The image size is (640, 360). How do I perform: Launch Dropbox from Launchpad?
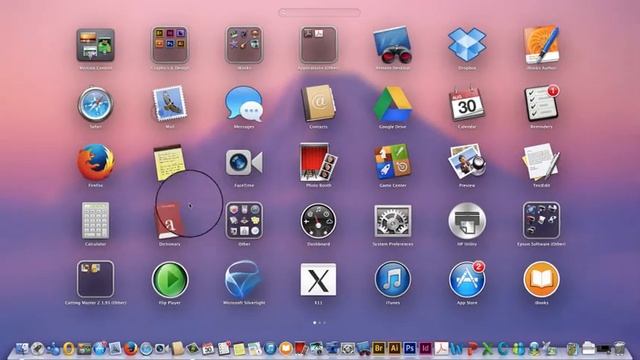[x=467, y=44]
